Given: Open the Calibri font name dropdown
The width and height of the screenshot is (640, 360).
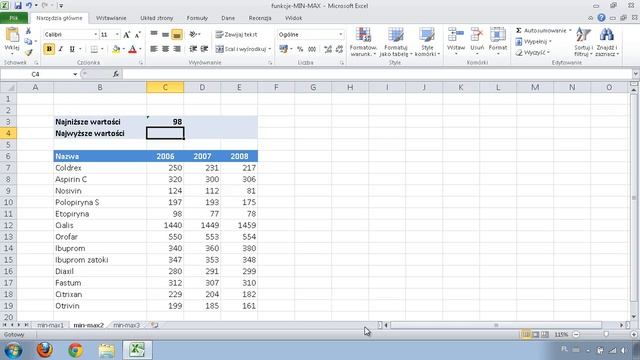Looking at the screenshot, I should point(96,35).
